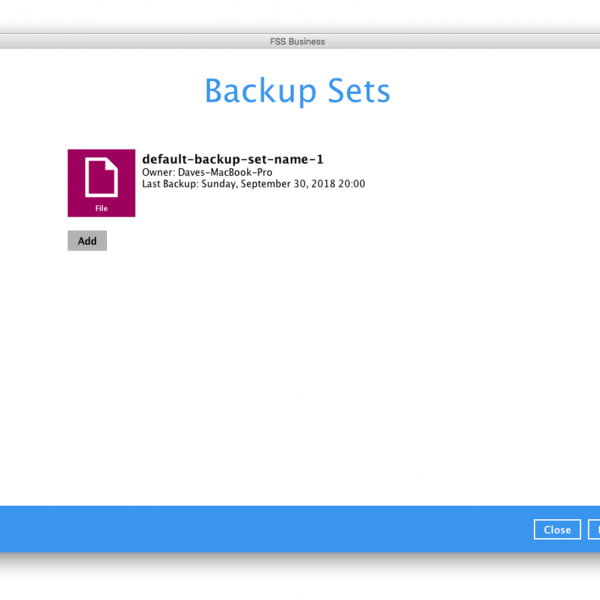
Task: Click the Close button in footer
Action: [557, 530]
